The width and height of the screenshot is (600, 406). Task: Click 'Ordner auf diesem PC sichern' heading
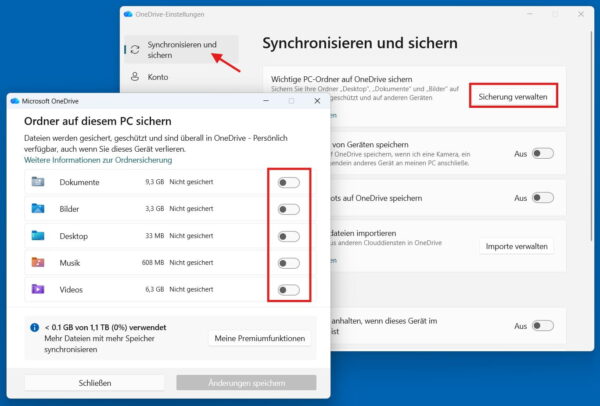pyautogui.click(x=98, y=121)
